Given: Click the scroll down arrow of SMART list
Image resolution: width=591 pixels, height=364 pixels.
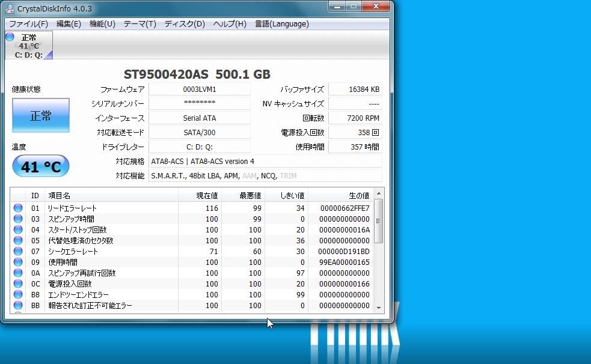Looking at the screenshot, I should [x=379, y=308].
